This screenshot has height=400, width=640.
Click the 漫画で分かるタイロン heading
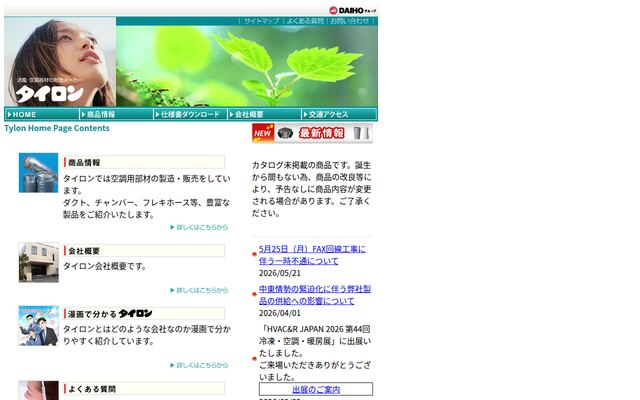tap(144, 314)
